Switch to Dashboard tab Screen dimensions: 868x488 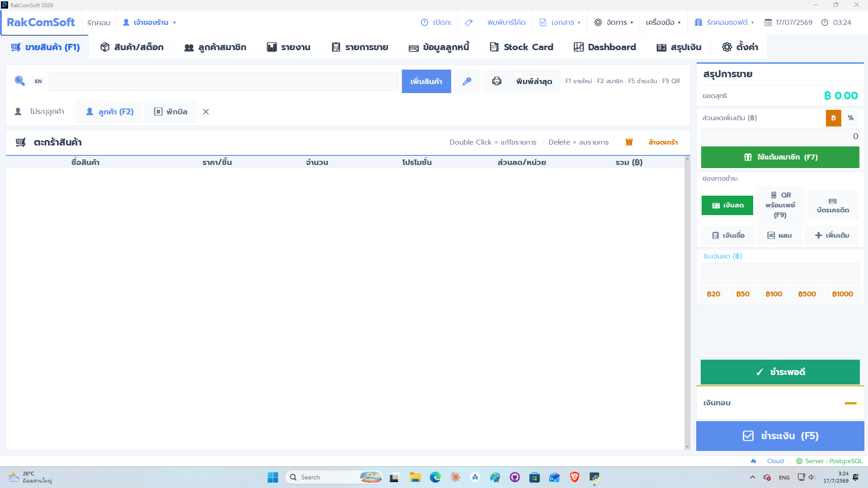605,47
